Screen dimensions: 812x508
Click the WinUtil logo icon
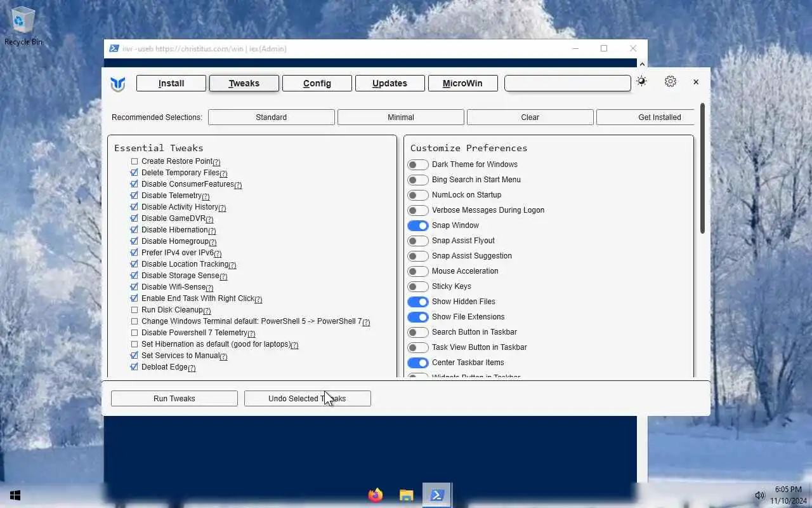(118, 84)
